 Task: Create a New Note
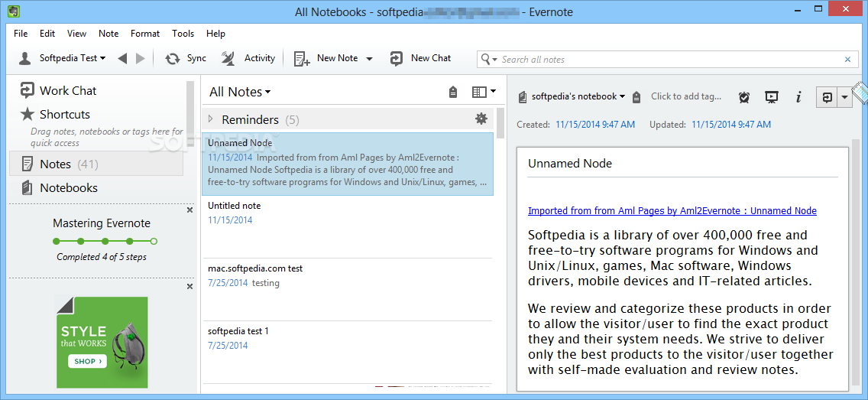(325, 58)
